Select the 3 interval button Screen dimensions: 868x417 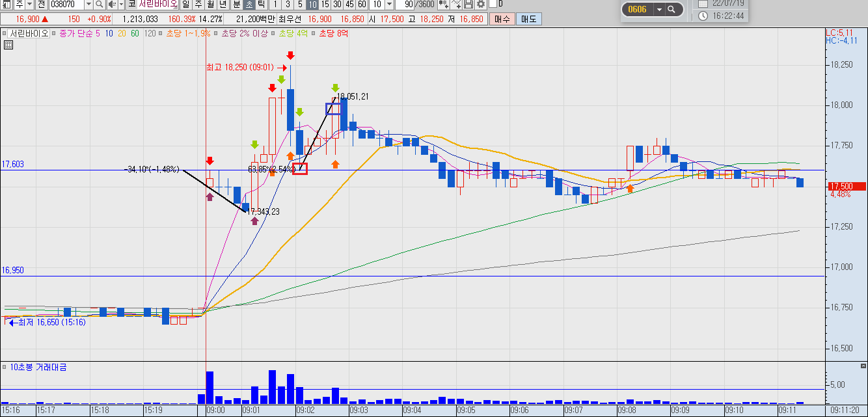[288, 5]
